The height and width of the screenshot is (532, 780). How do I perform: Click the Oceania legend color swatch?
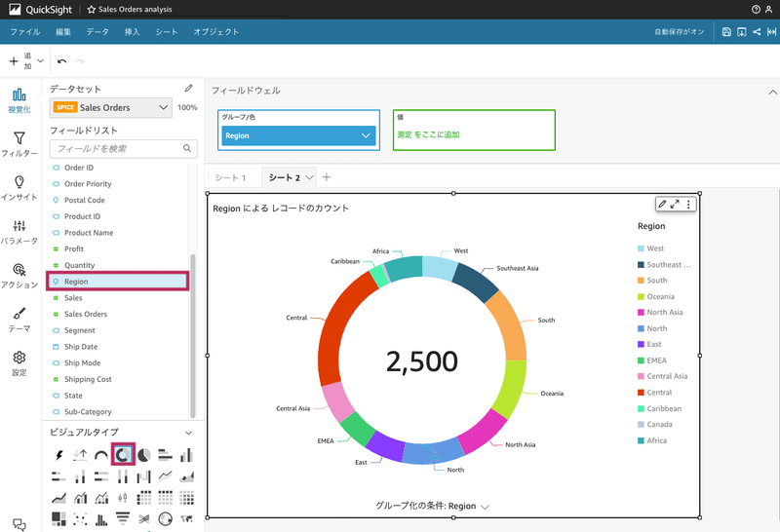[x=641, y=297]
